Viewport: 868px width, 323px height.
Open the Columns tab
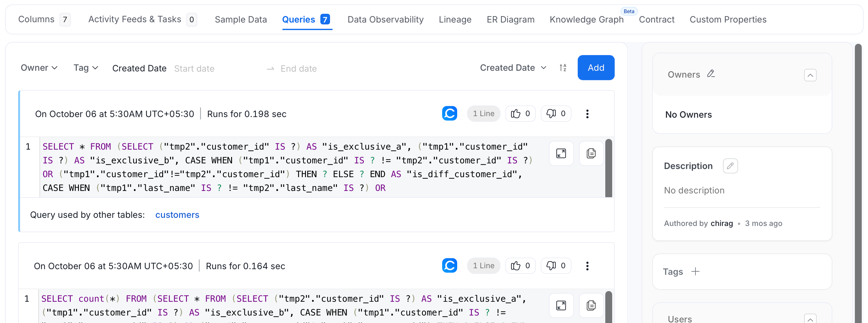[44, 19]
